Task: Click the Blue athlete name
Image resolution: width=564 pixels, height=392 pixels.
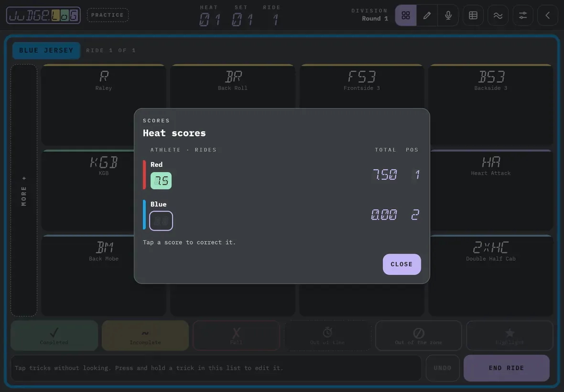Action: pyautogui.click(x=158, y=204)
